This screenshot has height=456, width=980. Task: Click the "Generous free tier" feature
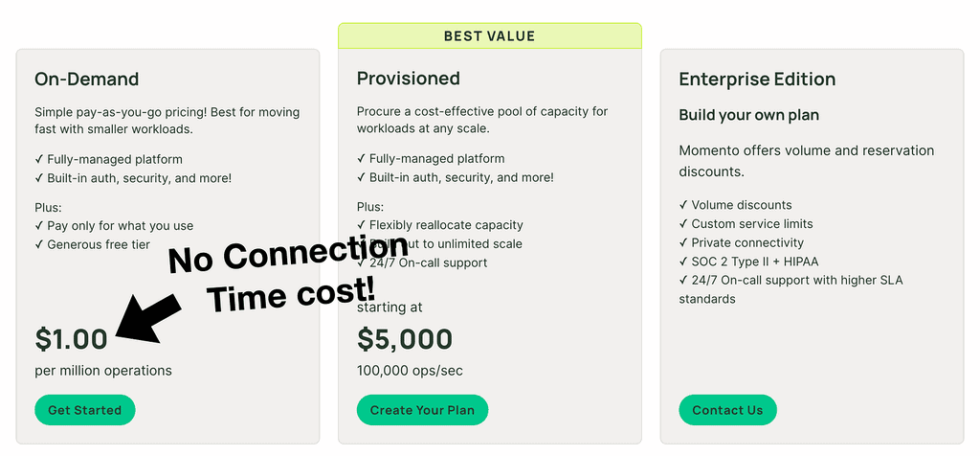pos(100,244)
